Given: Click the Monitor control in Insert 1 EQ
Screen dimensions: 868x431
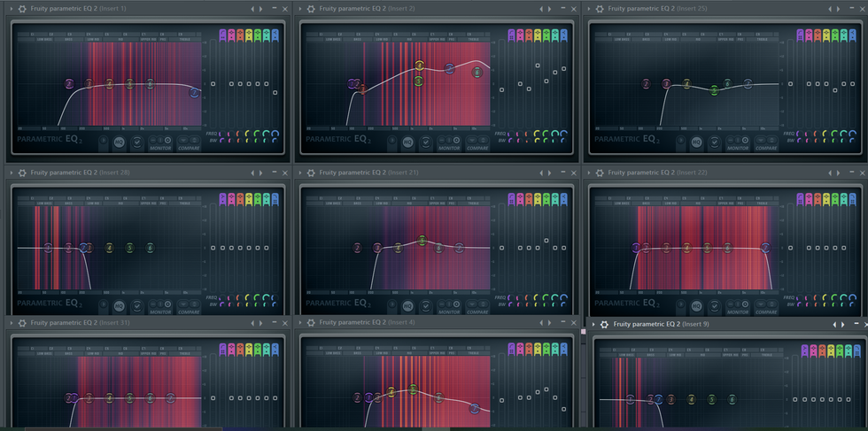Looking at the screenshot, I should [x=160, y=142].
